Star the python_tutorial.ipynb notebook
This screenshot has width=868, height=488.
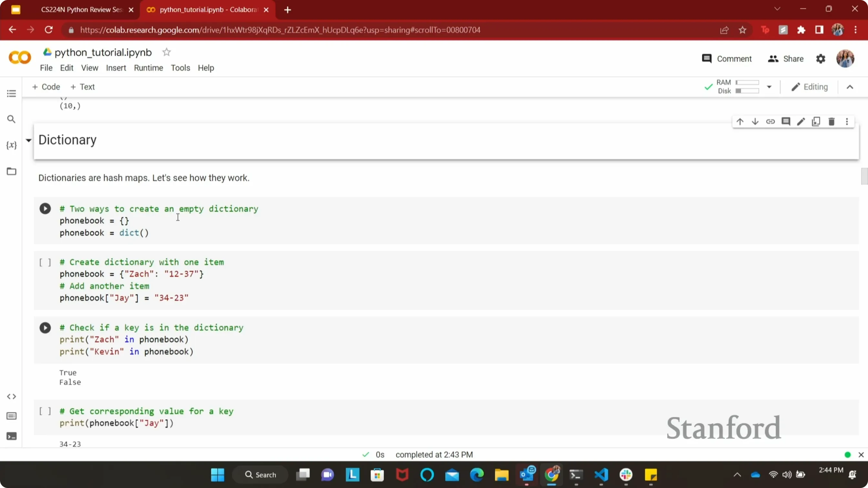click(x=166, y=52)
